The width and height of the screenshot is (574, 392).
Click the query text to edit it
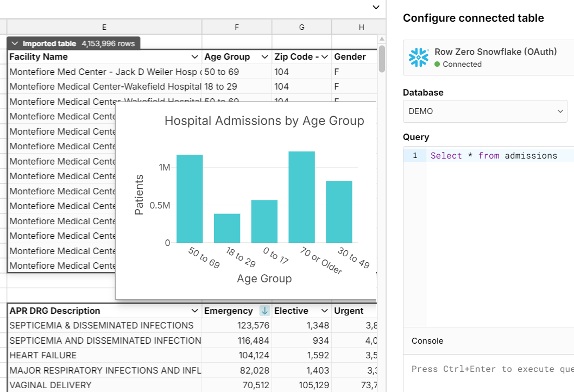[x=494, y=155]
